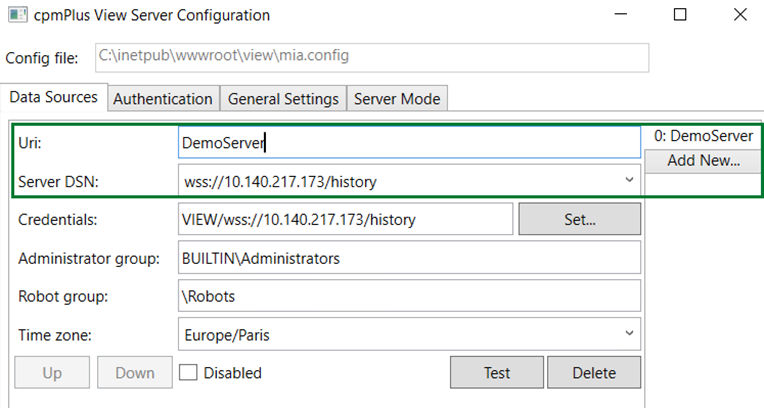The height and width of the screenshot is (408, 764).
Task: Open the General Settings tab
Action: 283,99
